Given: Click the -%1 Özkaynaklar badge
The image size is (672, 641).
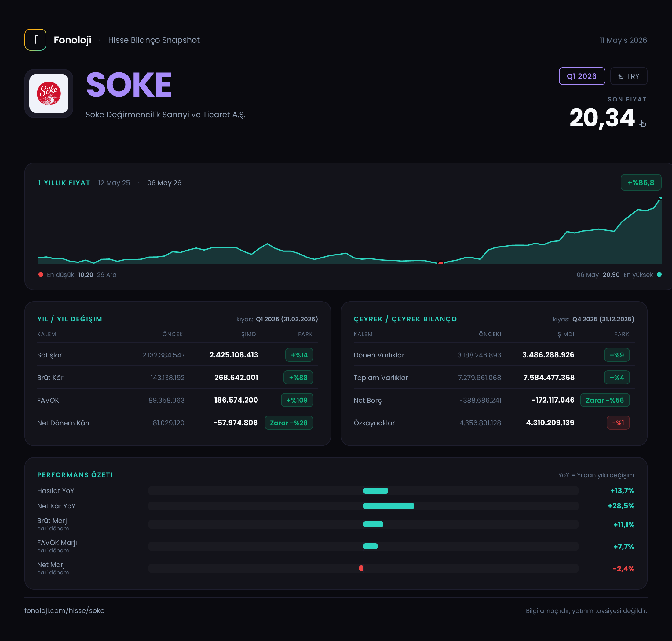Looking at the screenshot, I should coord(618,422).
